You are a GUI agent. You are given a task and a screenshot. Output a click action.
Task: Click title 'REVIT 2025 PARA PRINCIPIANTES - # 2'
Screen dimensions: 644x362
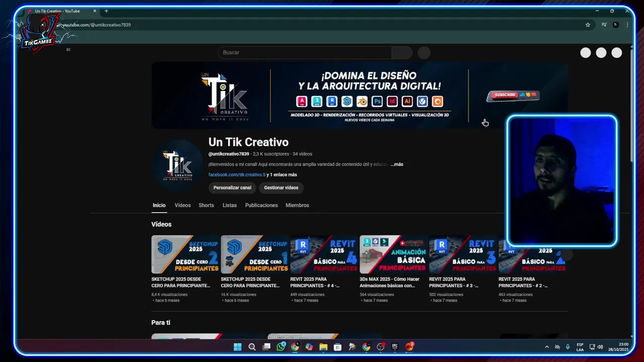pos(523,282)
